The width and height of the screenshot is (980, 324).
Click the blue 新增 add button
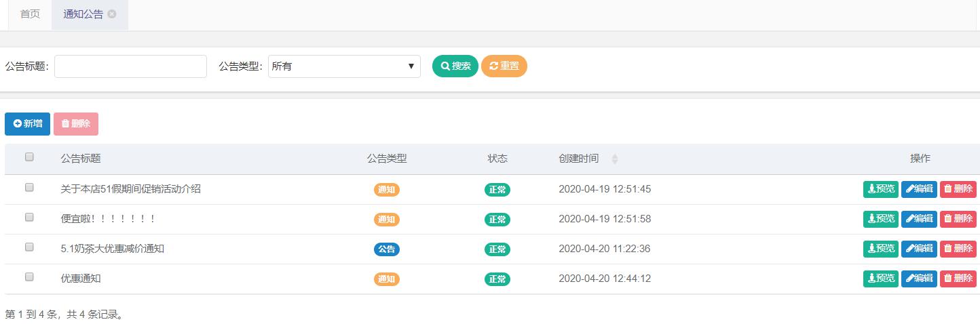tap(27, 124)
